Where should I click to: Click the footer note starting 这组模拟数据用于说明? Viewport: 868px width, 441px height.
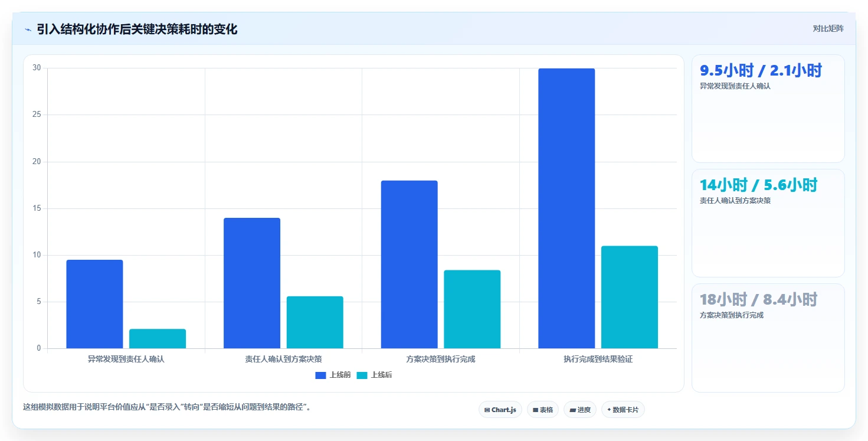(x=166, y=407)
